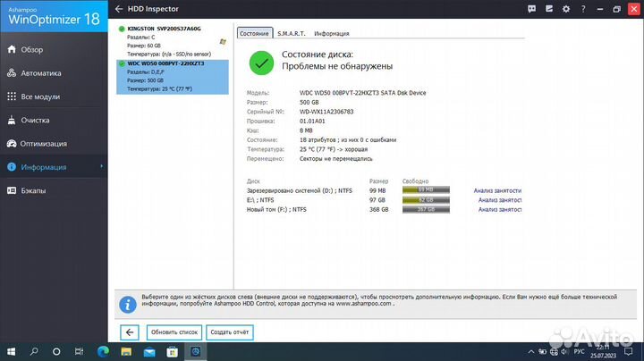Open Mail app from taskbar
Screen dimensions: 644x361
tap(149, 351)
